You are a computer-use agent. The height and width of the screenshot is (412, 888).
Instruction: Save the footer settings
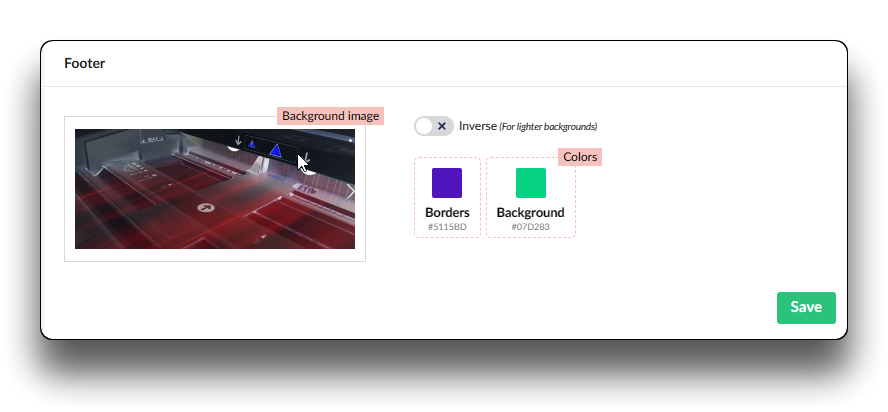806,308
